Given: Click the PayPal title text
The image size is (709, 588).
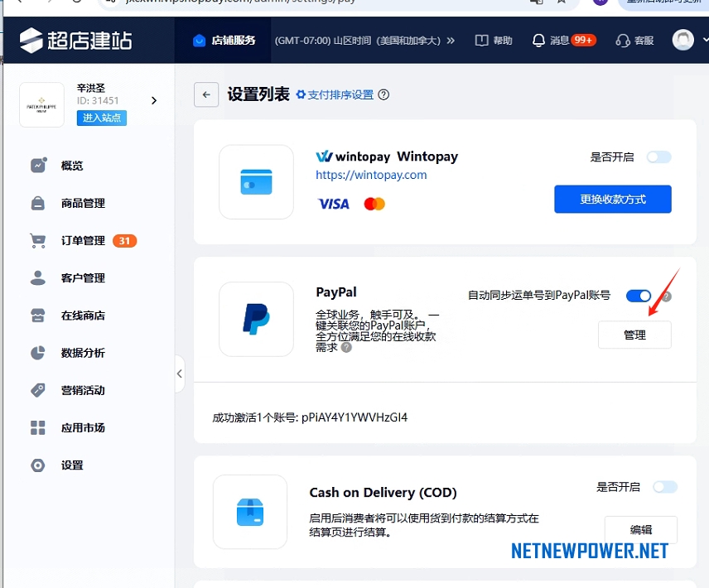Looking at the screenshot, I should click(x=336, y=292).
